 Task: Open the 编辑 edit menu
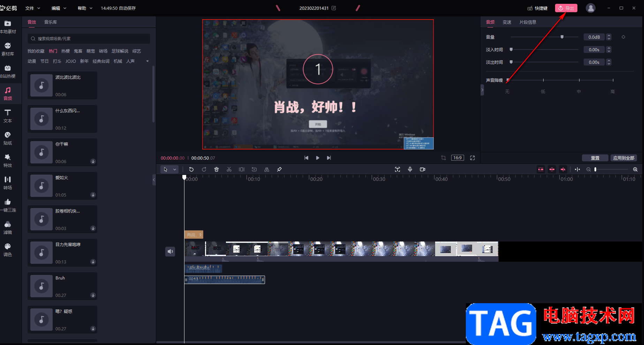point(59,8)
